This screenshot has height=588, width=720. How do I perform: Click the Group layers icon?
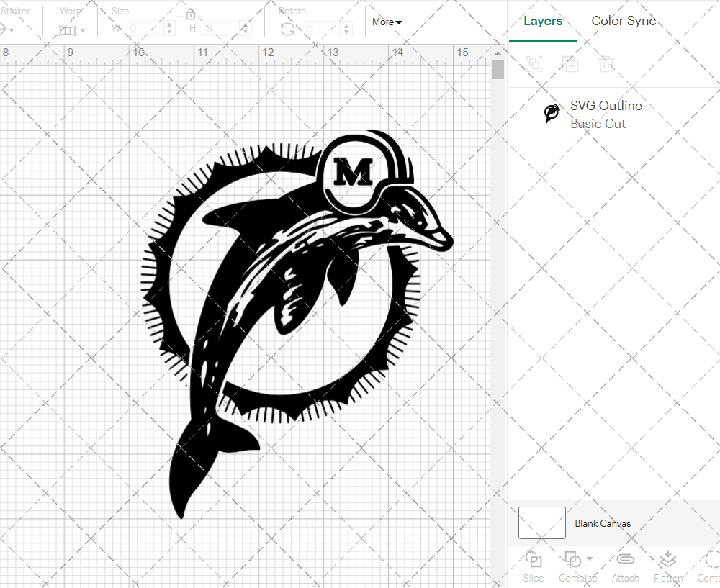point(534,64)
